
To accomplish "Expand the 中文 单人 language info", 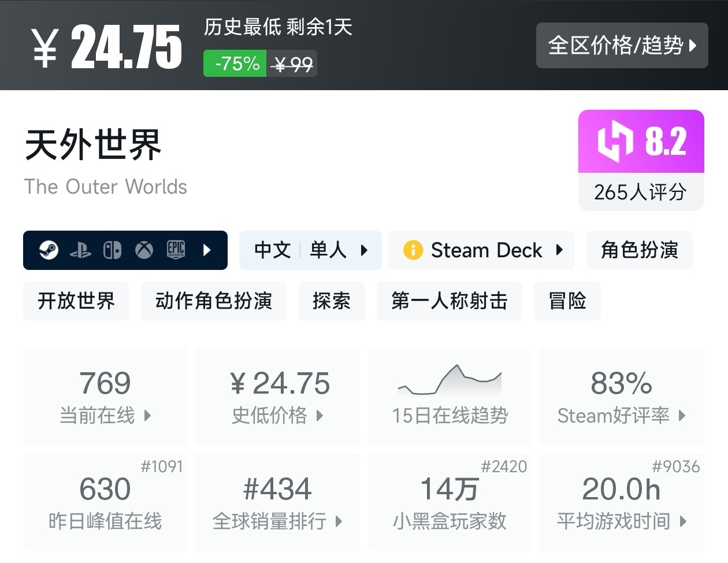I will click(x=310, y=250).
